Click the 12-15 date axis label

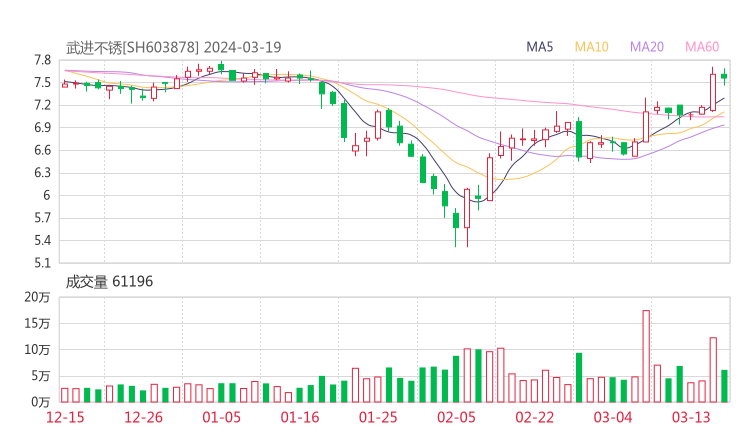point(65,417)
